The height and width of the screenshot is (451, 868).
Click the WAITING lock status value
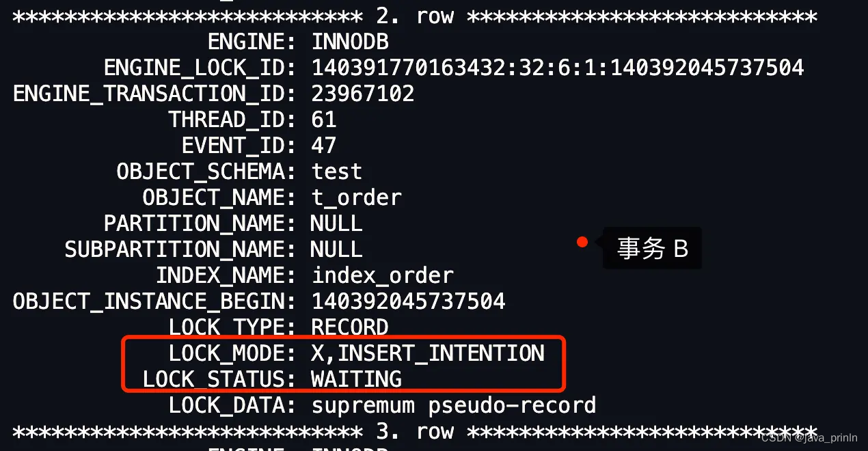356,379
